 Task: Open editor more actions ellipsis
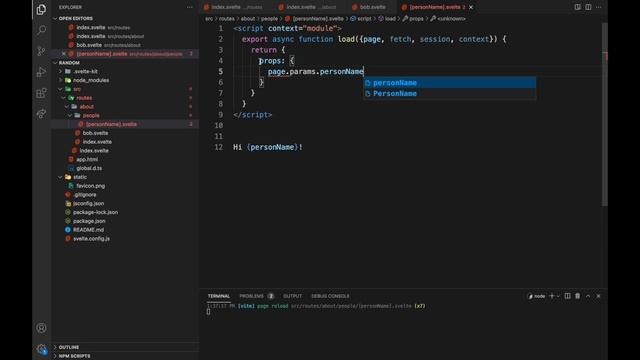pos(599,7)
